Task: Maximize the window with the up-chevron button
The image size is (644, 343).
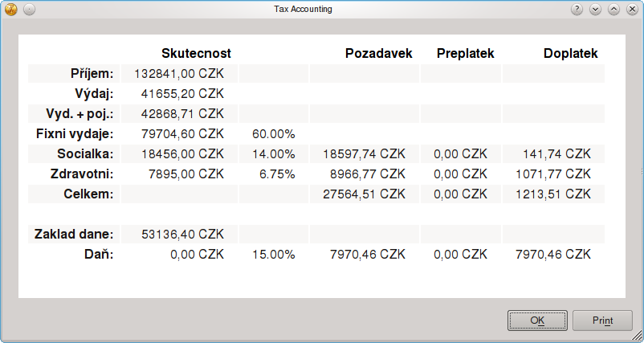Action: pyautogui.click(x=613, y=10)
